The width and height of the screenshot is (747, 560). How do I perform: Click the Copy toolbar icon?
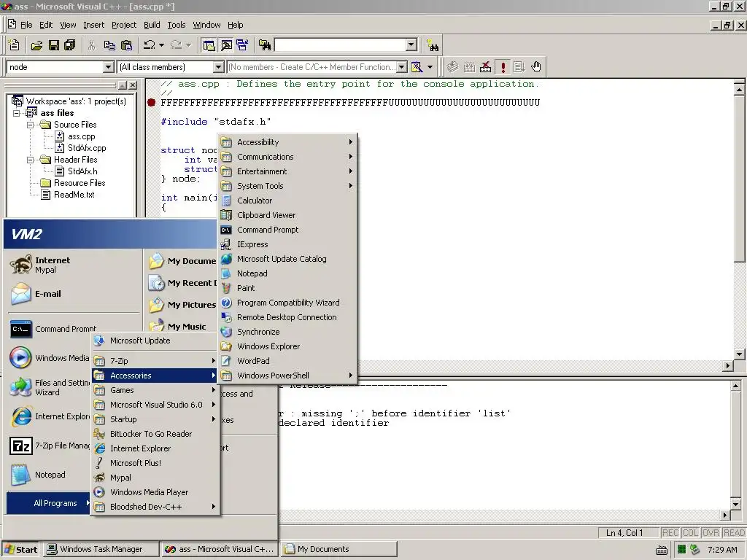click(x=109, y=45)
